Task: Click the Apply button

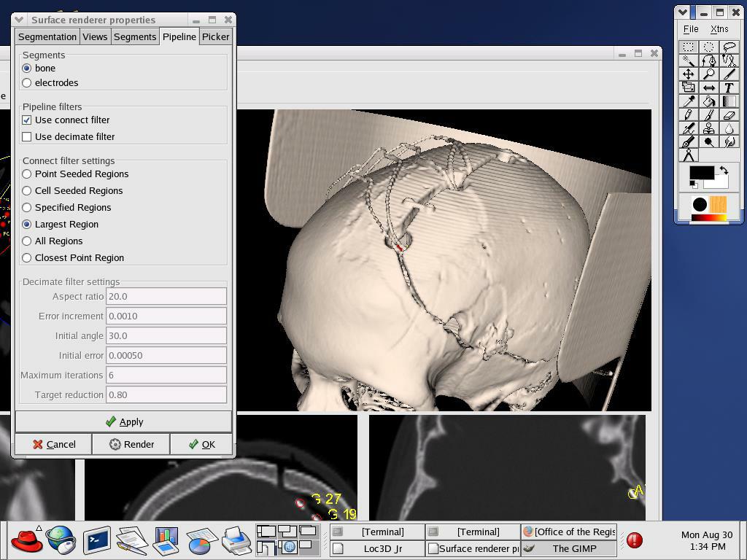Action: click(124, 422)
